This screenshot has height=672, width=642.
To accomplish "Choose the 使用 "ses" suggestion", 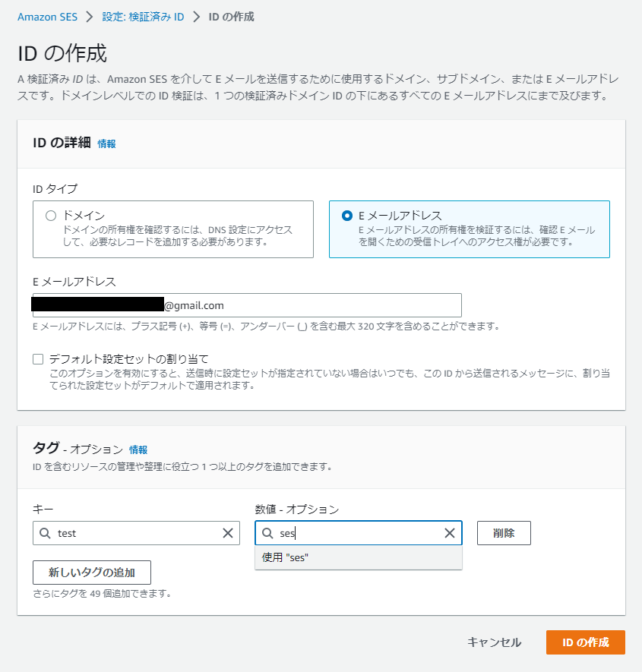I will (x=358, y=557).
